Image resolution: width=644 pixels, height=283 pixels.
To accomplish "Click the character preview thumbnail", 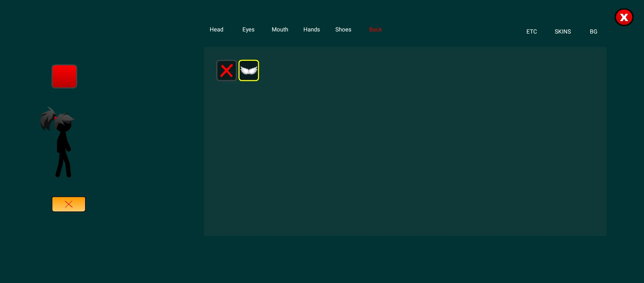I will 64,76.
